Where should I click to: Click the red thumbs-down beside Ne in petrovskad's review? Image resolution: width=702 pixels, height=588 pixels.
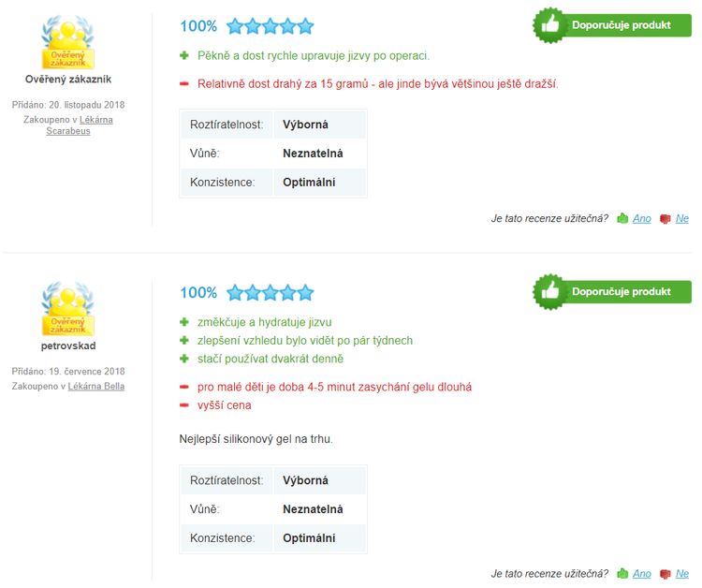click(x=665, y=574)
